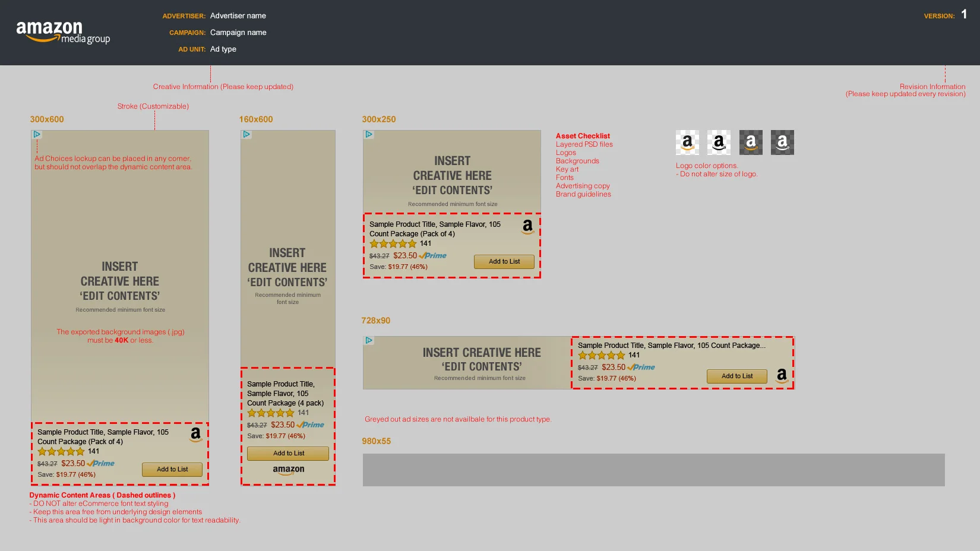Viewport: 980px width, 551px height.
Task: Click the Amazon smile icon in the 300x250 ad
Action: (x=526, y=227)
